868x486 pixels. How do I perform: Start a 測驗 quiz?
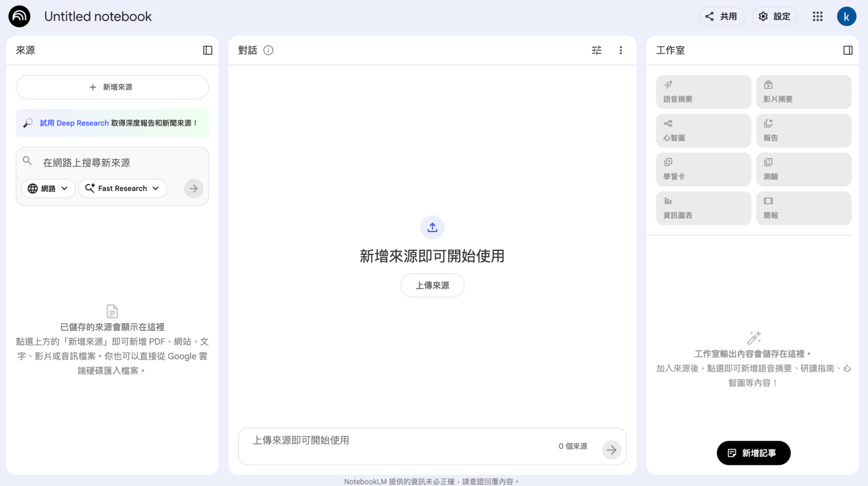tap(804, 169)
